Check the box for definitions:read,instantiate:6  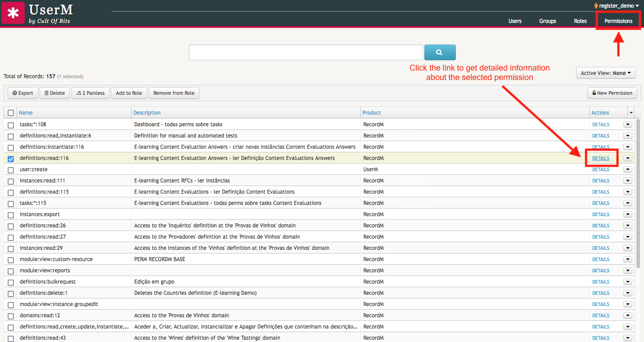11,136
